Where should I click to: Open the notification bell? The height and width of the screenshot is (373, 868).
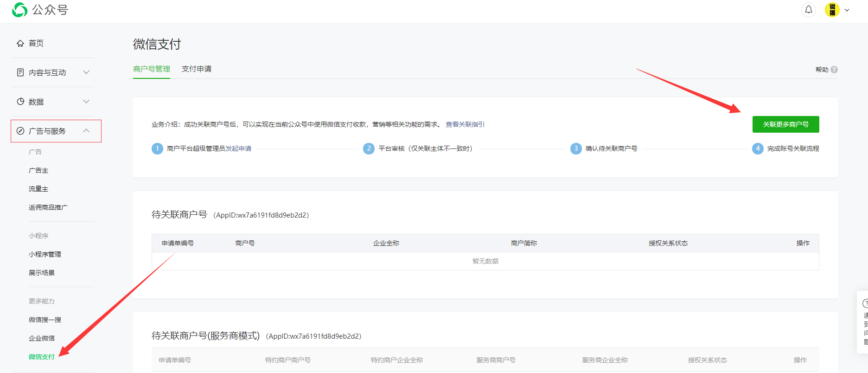point(809,10)
